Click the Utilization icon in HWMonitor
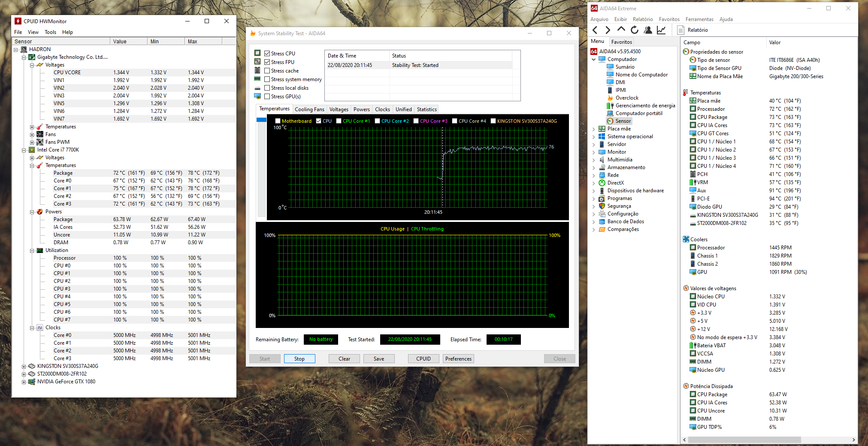The width and height of the screenshot is (868, 446). pos(40,250)
